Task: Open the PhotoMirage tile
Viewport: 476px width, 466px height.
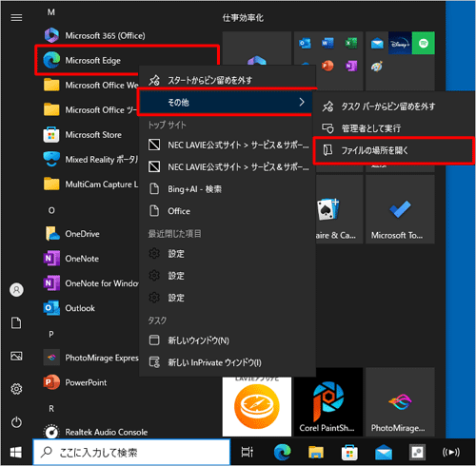Action: [x=400, y=403]
